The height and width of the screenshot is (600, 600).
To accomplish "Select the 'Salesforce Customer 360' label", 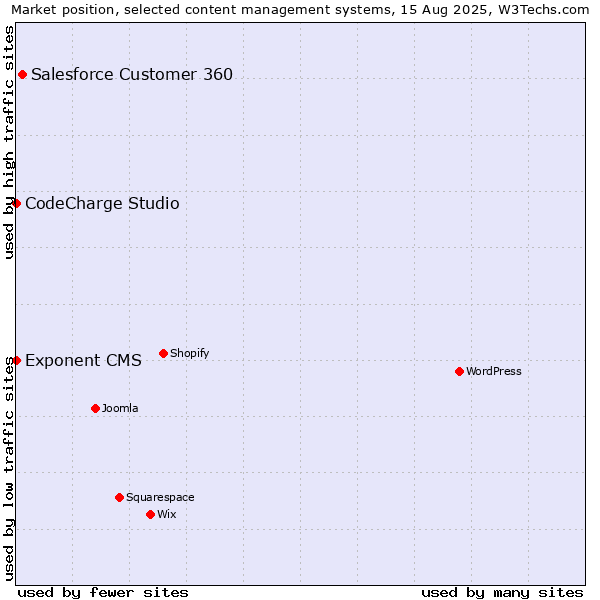I will (132, 74).
